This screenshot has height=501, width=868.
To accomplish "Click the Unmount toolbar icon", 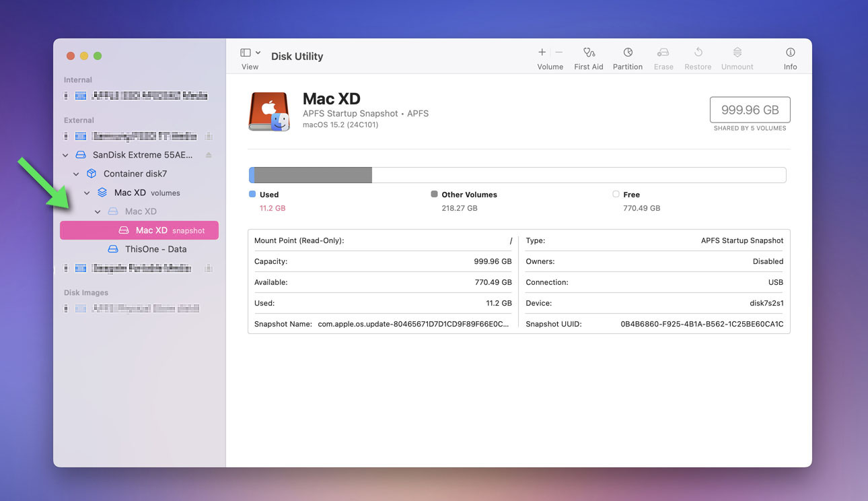I will (x=737, y=53).
